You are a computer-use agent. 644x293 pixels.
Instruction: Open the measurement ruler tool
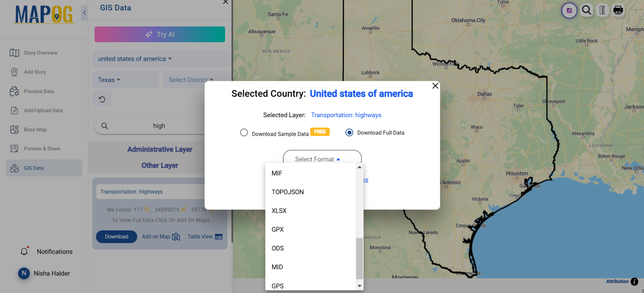[x=602, y=10]
